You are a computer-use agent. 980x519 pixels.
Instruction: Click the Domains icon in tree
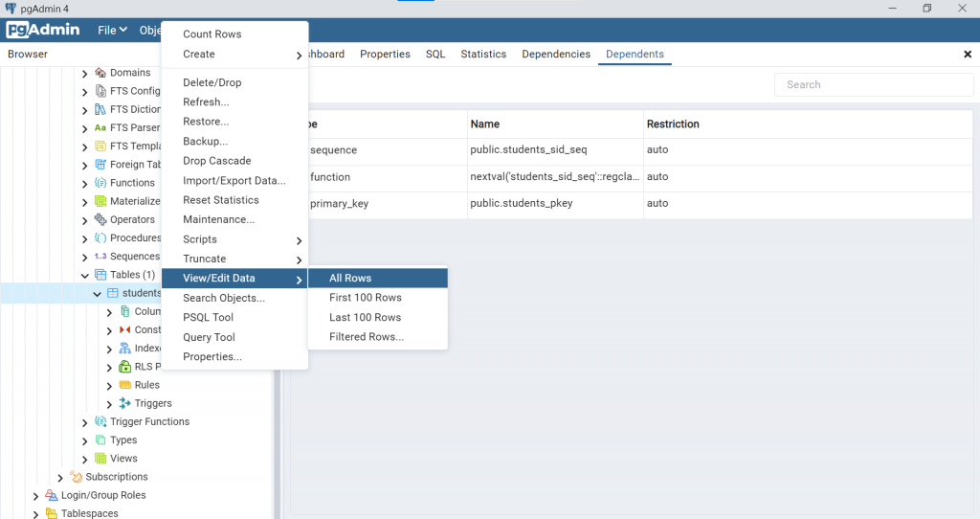[x=100, y=73]
